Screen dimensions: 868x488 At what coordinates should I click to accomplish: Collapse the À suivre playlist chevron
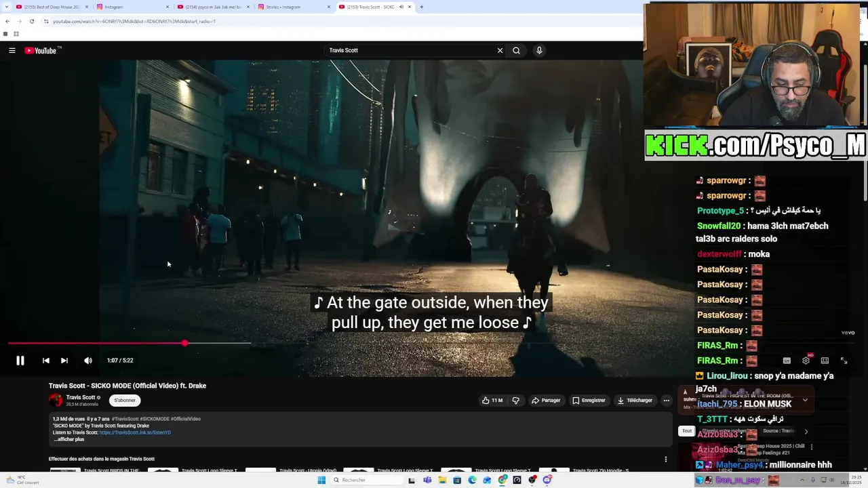point(805,400)
